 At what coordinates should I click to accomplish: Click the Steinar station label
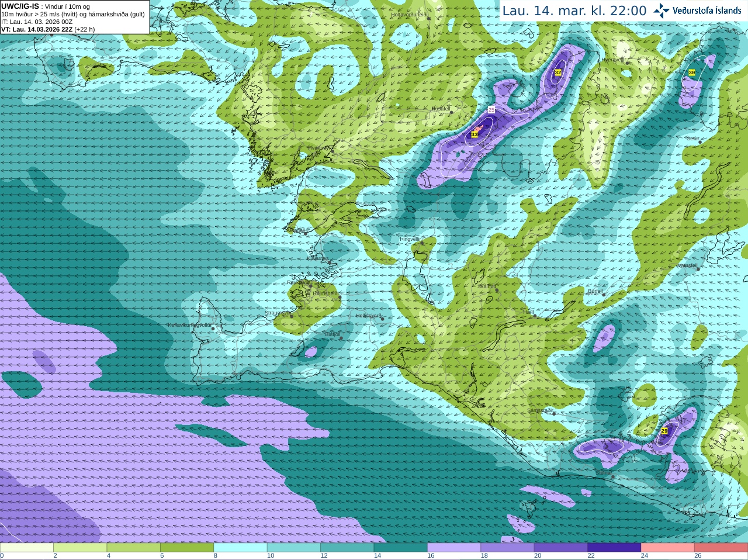(x=604, y=472)
